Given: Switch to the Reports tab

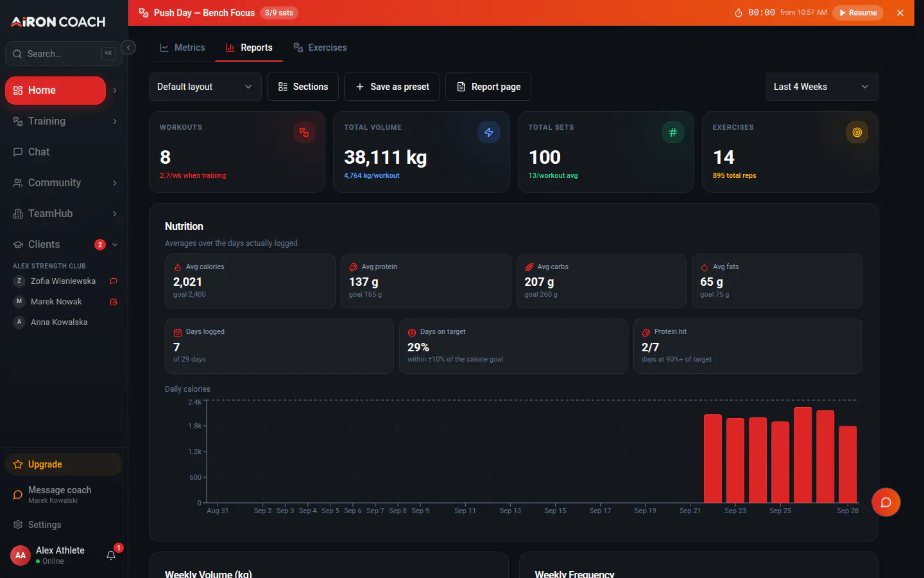Looking at the screenshot, I should [x=249, y=48].
